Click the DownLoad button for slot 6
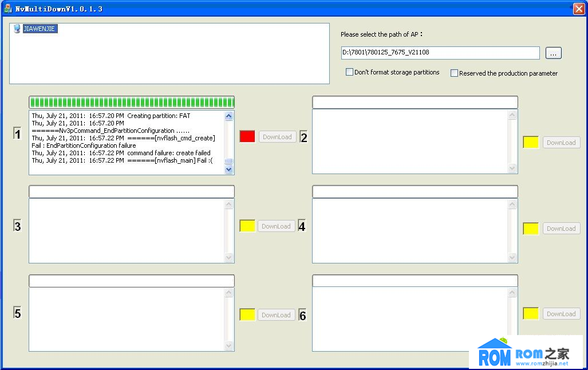The width and height of the screenshot is (588, 370). 561,314
